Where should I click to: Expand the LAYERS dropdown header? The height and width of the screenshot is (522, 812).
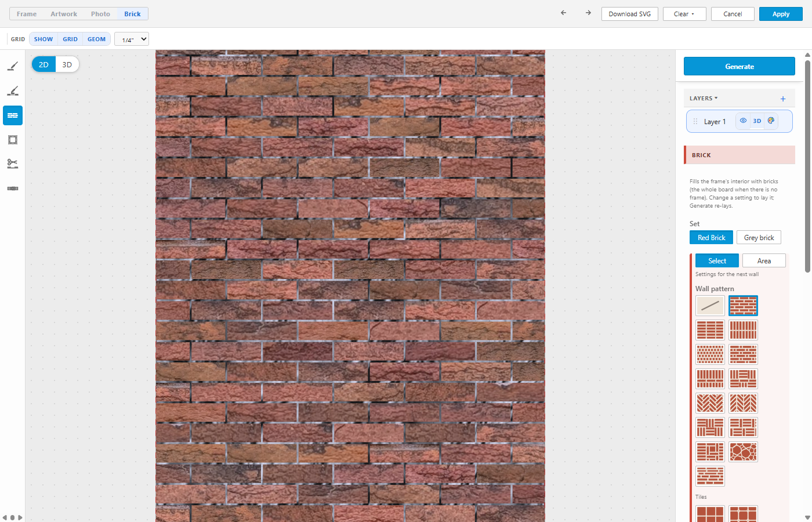(x=704, y=99)
